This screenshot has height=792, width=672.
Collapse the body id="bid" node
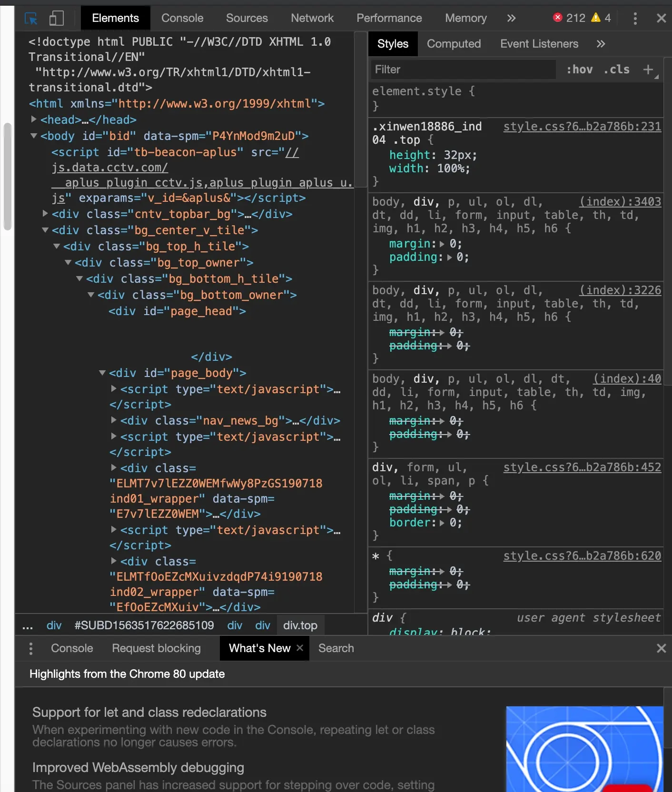pyautogui.click(x=34, y=136)
